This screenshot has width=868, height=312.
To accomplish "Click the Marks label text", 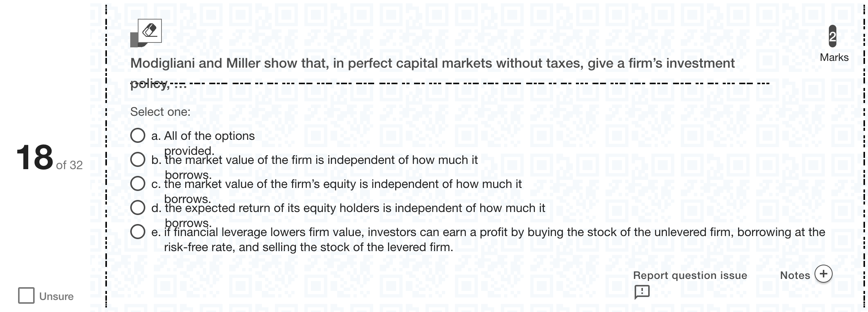I will (834, 58).
